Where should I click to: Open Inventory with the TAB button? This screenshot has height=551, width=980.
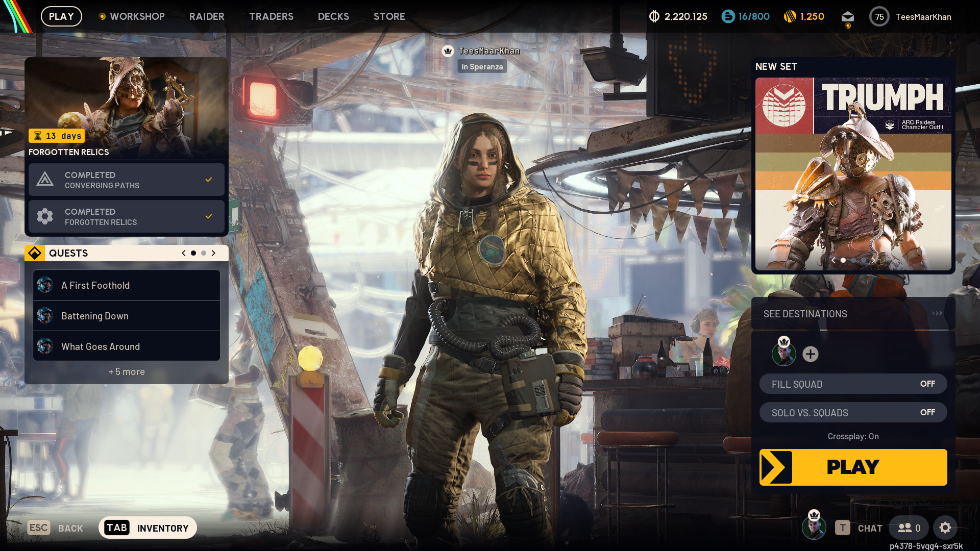pos(148,528)
